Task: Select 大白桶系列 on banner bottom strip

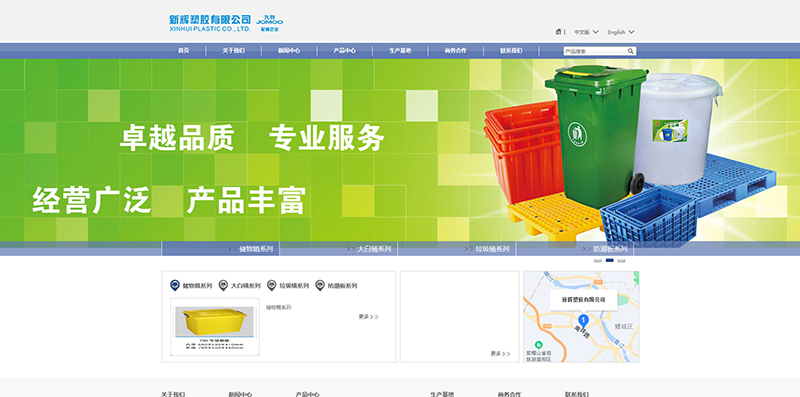Action: click(374, 249)
